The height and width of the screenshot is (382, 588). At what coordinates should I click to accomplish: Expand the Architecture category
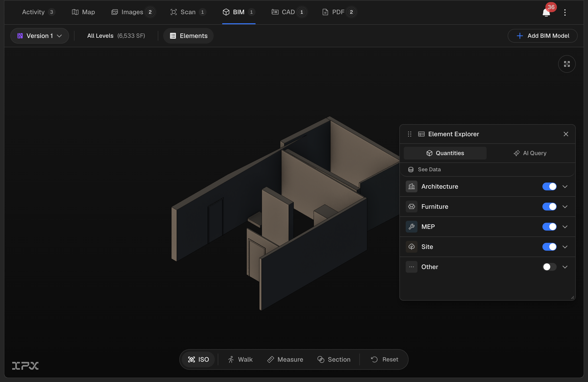tap(565, 186)
